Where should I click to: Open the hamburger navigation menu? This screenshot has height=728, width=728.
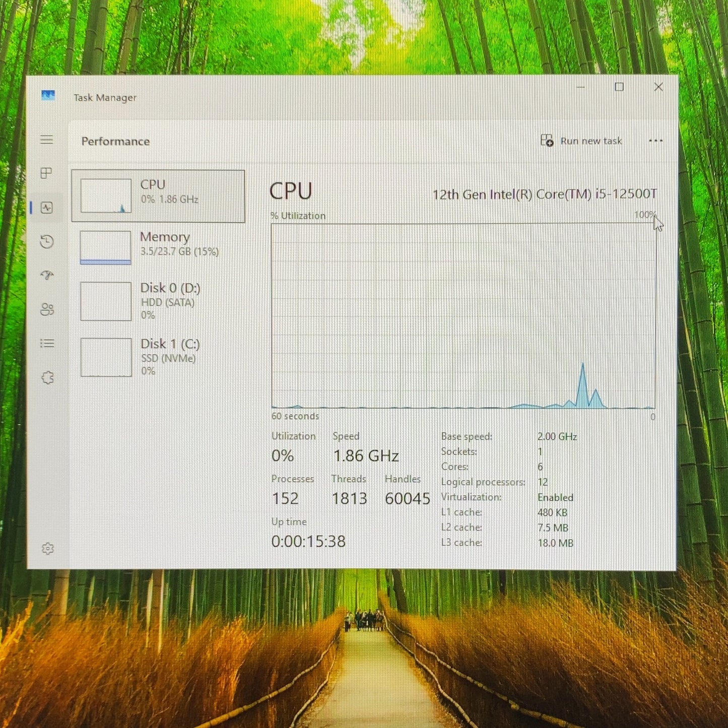[x=47, y=140]
